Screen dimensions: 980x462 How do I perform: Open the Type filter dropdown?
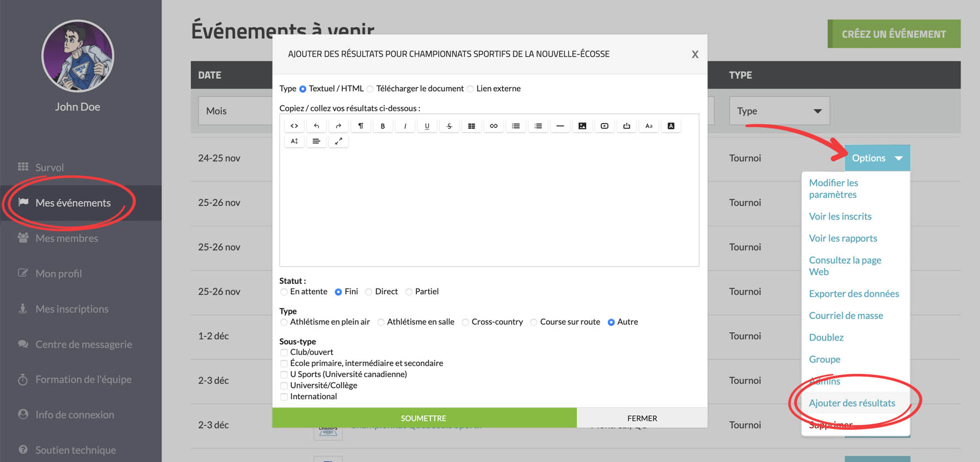[x=779, y=111]
